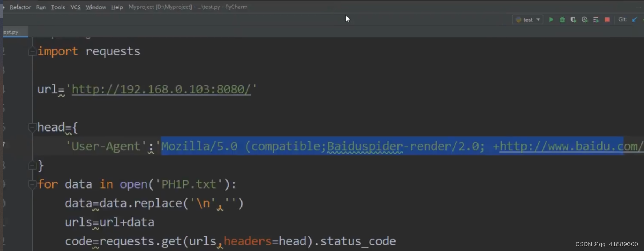This screenshot has width=644, height=251.
Task: Click the urls=url+data assignment line
Action: pos(109,222)
